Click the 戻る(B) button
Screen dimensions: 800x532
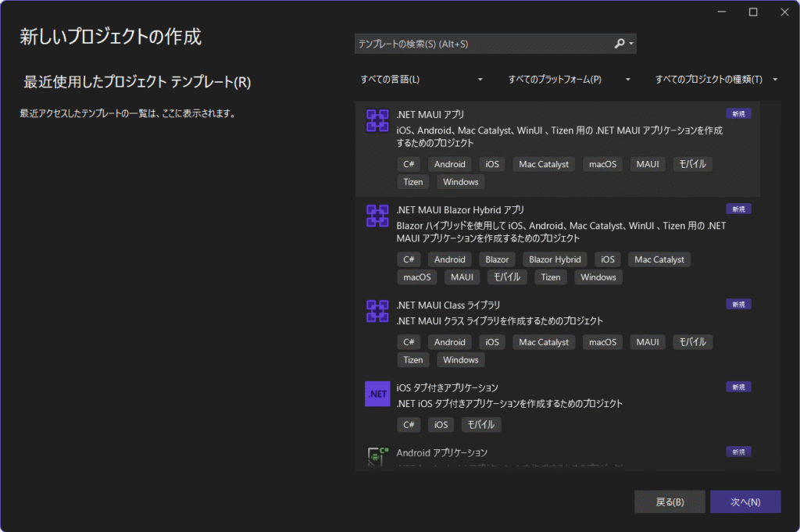click(x=670, y=502)
